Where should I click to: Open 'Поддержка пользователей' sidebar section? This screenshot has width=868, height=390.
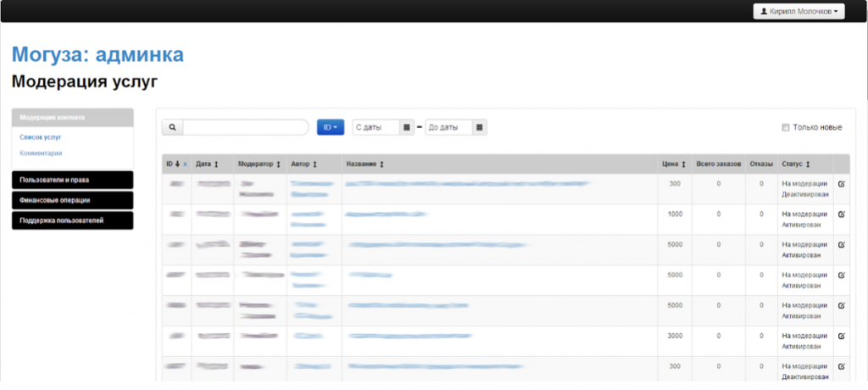coord(73,220)
